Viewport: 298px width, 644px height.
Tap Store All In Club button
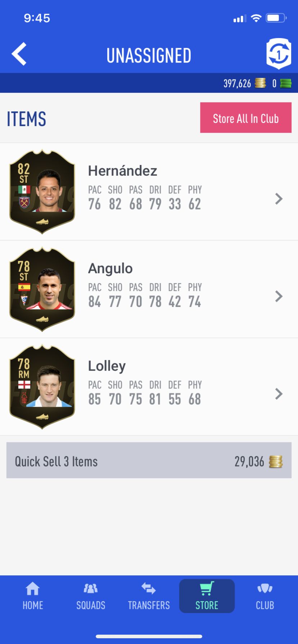pyautogui.click(x=246, y=118)
